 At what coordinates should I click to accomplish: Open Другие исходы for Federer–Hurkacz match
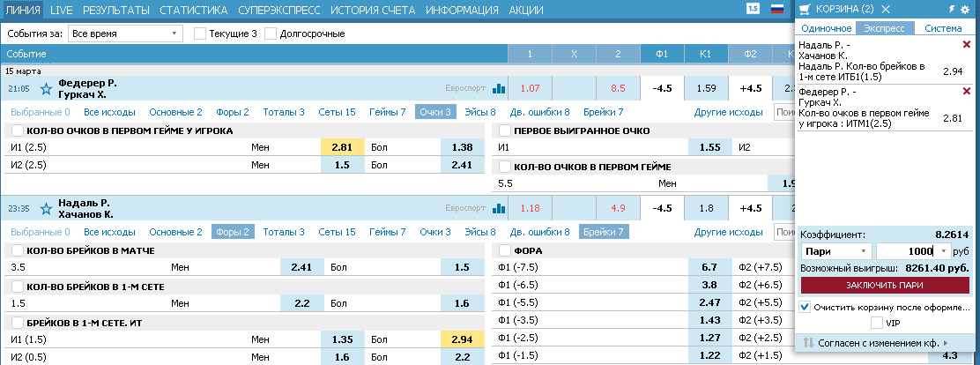point(728,112)
